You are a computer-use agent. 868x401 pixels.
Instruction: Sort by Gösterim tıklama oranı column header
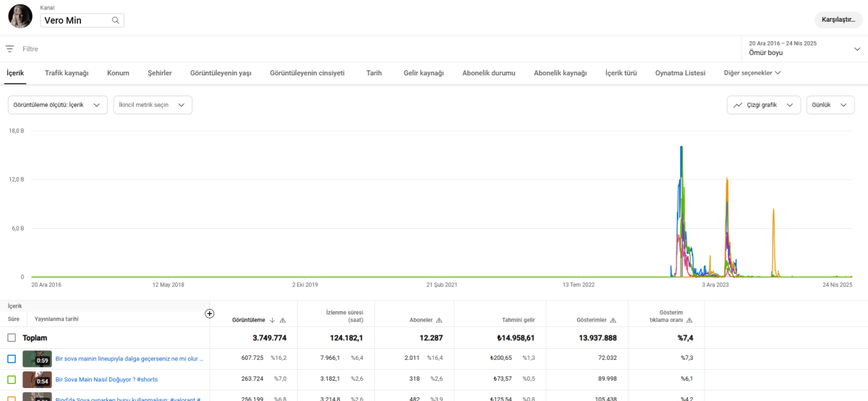tap(667, 316)
